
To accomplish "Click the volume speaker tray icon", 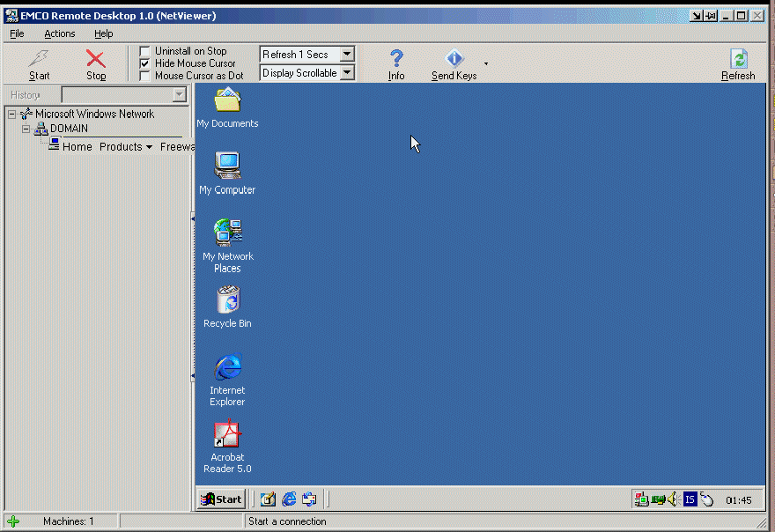I will point(673,500).
